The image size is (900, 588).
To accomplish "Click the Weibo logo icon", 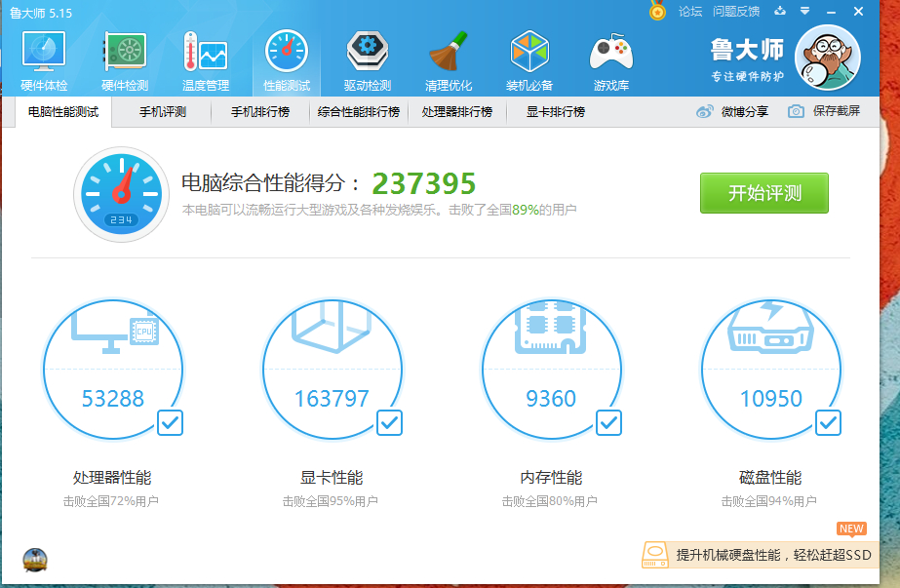I will click(705, 111).
